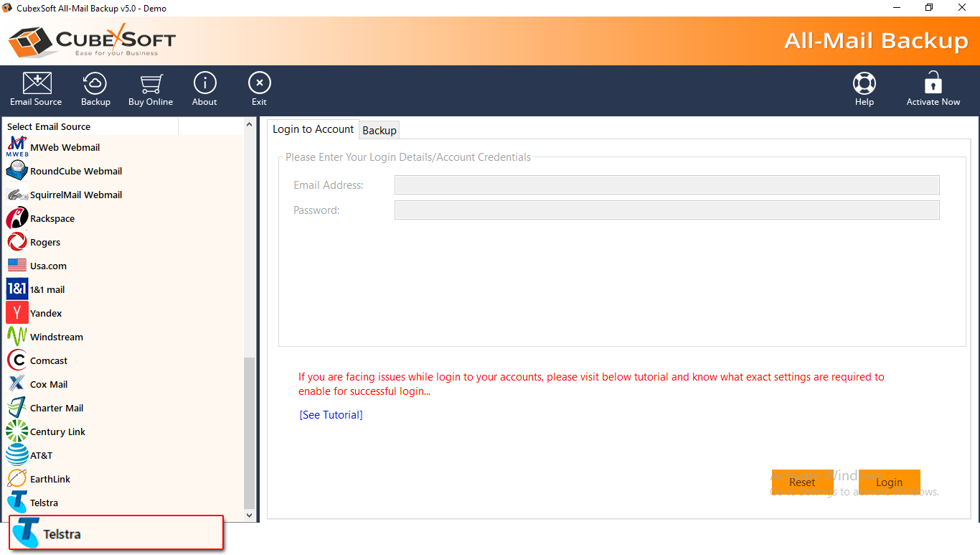Image resolution: width=980 pixels, height=555 pixels.
Task: Click the Buy Online cart icon
Action: coord(151,84)
